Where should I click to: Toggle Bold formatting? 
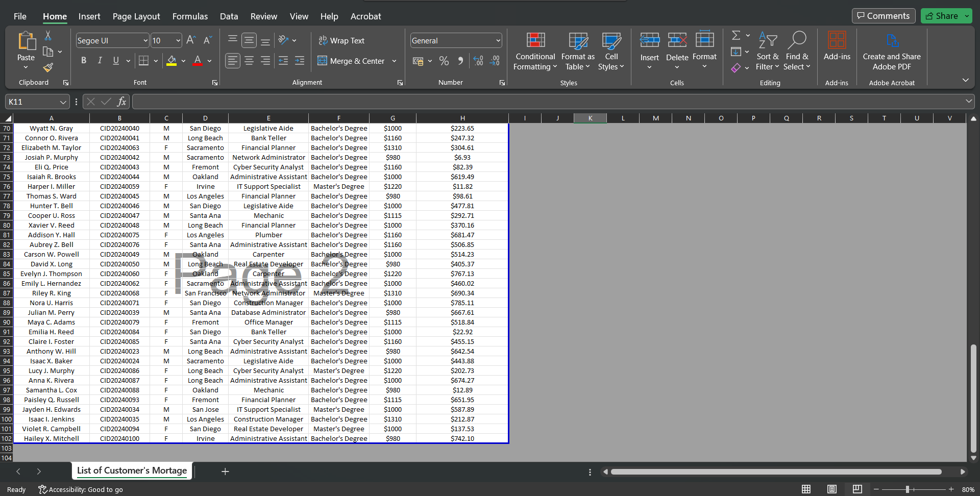pos(84,61)
